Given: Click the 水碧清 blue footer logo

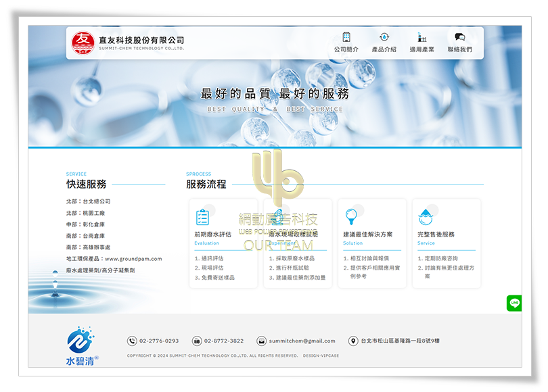Looking at the screenshot, I should click(x=82, y=346).
